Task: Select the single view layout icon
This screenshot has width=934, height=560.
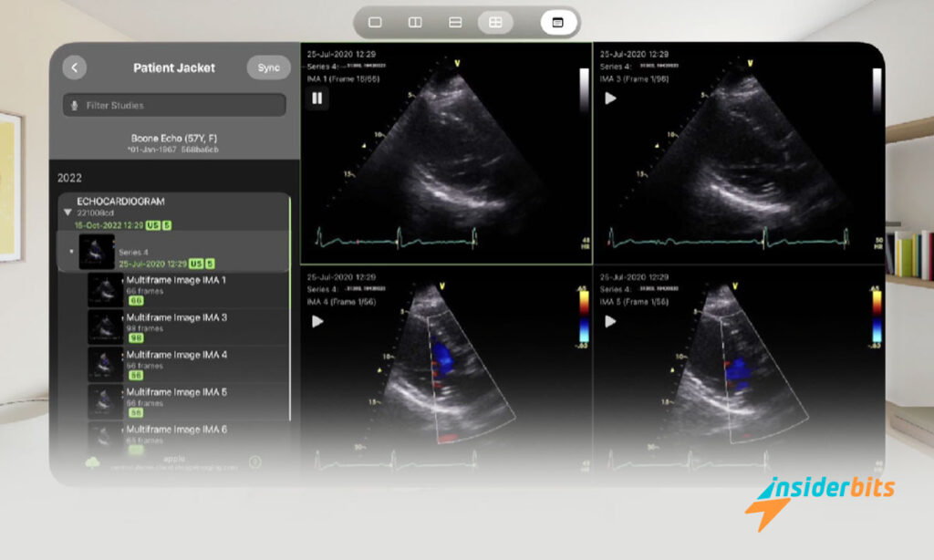Action: click(x=375, y=21)
